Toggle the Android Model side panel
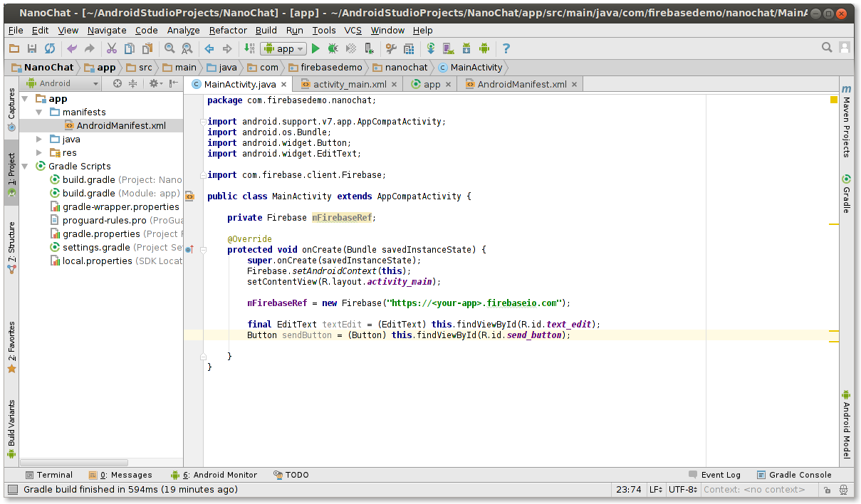Screen dimensions: 861x504 846,424
